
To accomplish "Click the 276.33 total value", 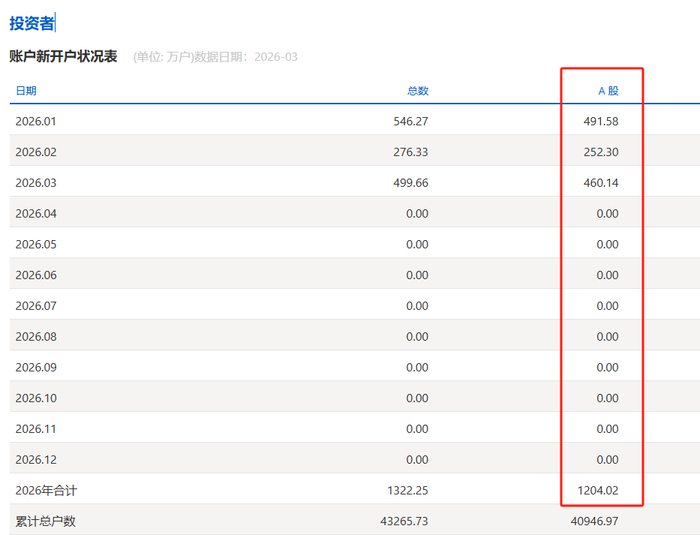I will [x=411, y=152].
